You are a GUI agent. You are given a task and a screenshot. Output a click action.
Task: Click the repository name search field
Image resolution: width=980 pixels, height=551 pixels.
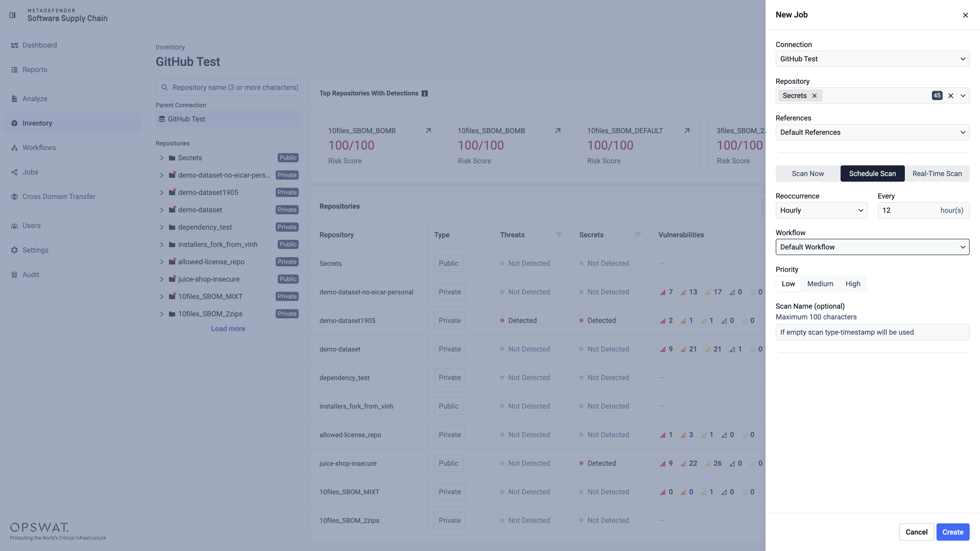[228, 88]
